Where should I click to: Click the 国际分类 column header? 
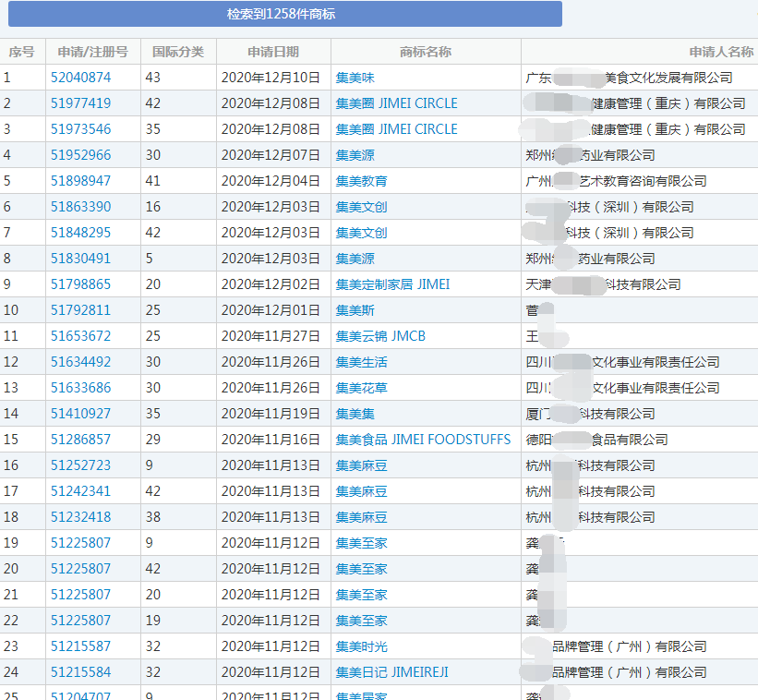point(177,52)
